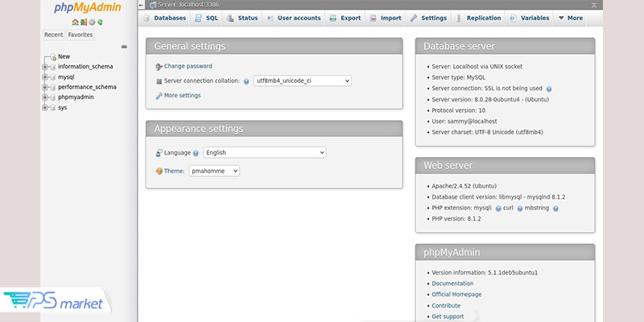644x322 pixels.
Task: Click Server: localhost:3306 breadcrumb
Action: click(x=188, y=5)
